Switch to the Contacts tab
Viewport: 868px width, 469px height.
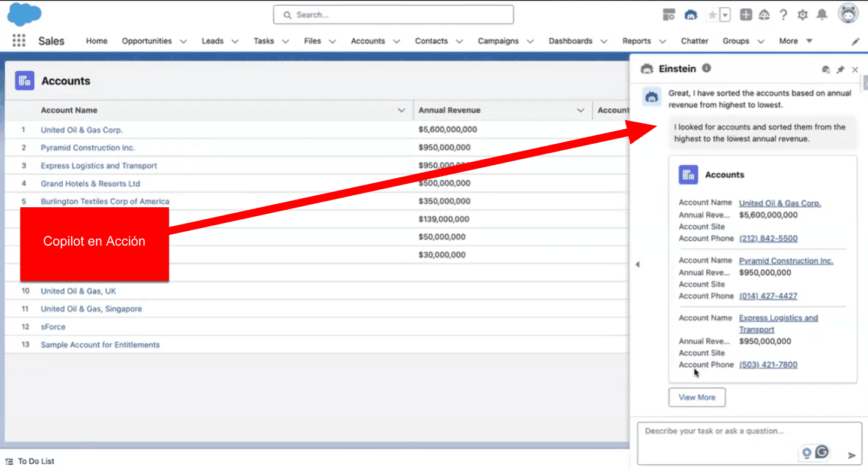tap(431, 41)
